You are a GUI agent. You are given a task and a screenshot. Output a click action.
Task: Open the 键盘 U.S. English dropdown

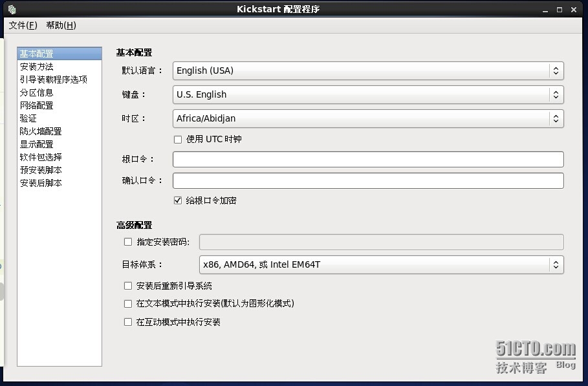point(368,95)
